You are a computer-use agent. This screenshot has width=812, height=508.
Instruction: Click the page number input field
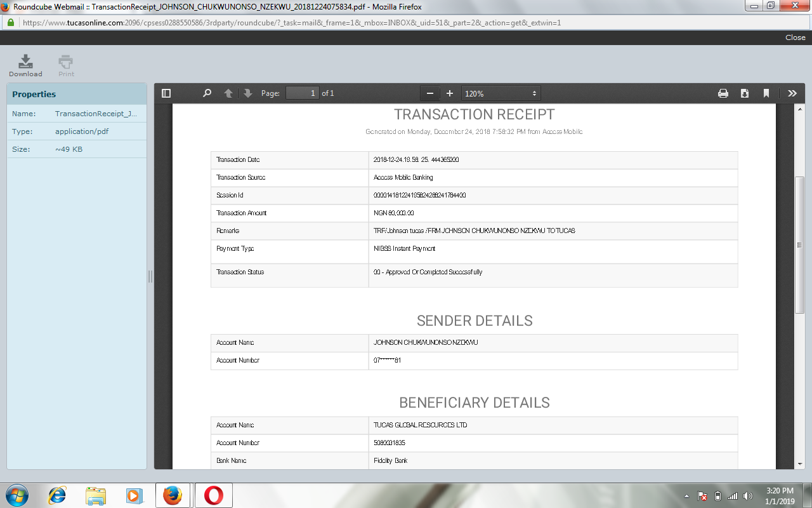click(302, 93)
